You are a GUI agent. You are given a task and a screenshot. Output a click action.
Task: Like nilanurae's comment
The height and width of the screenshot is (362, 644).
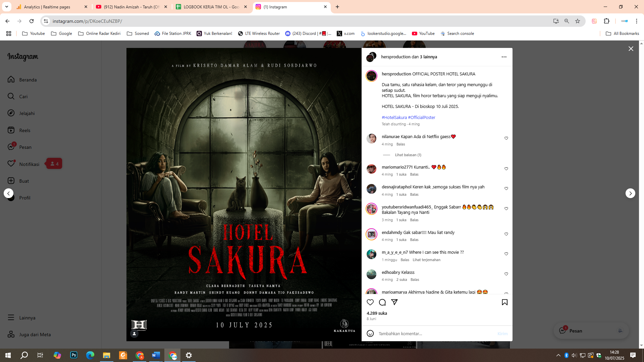506,138
